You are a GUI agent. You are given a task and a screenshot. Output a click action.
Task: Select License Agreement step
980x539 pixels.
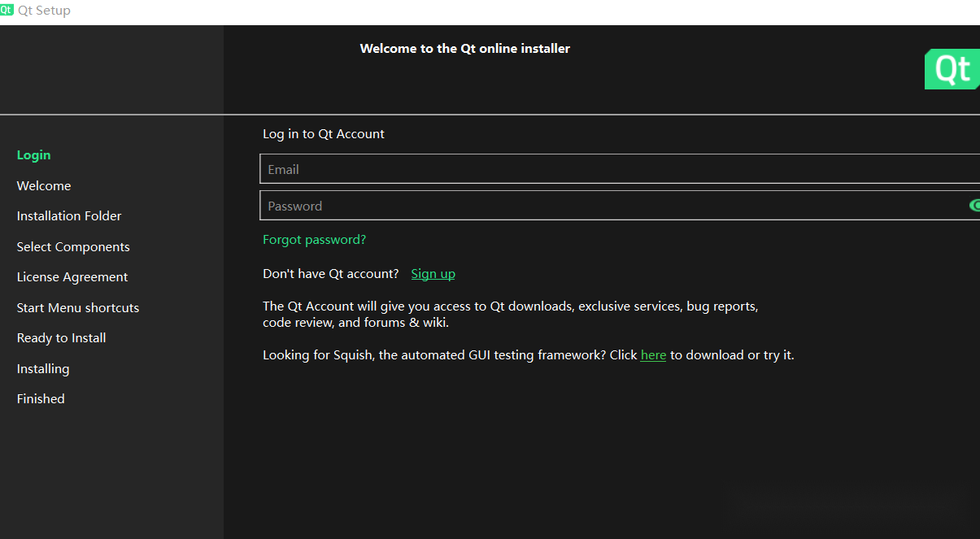tap(72, 277)
